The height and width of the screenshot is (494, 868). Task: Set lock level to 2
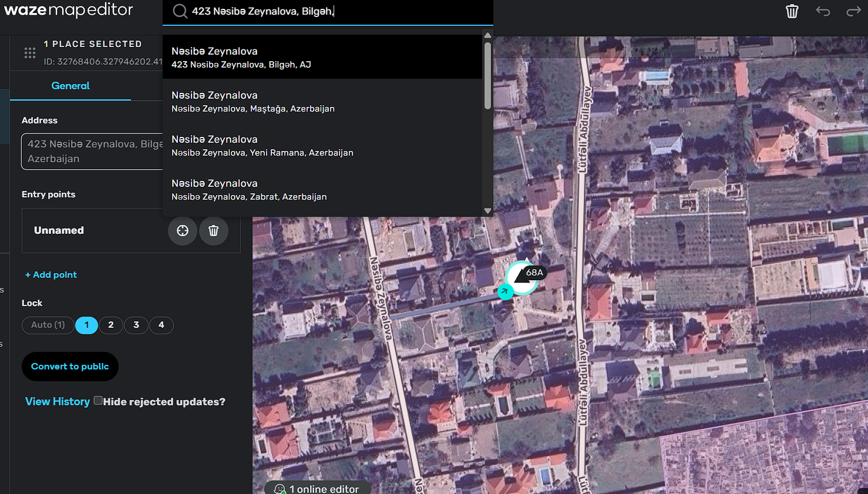pos(111,325)
